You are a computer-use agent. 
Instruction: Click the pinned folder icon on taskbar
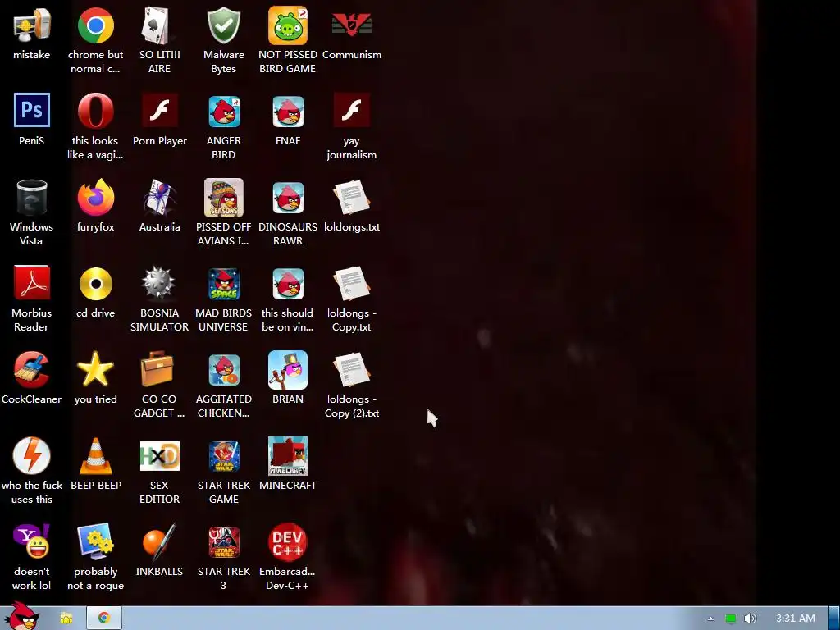pos(66,619)
